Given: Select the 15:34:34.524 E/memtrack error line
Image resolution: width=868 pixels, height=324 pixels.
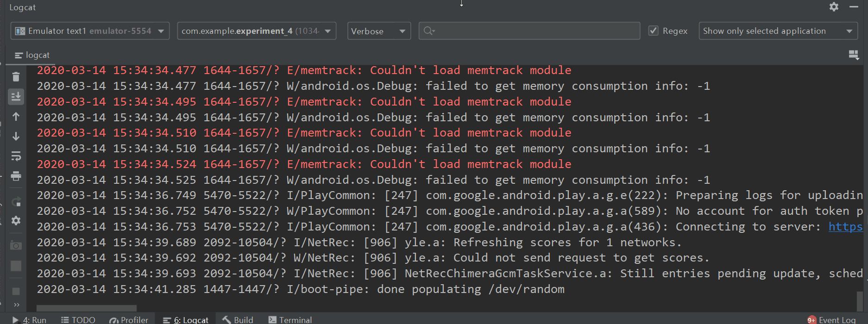Looking at the screenshot, I should coord(304,164).
